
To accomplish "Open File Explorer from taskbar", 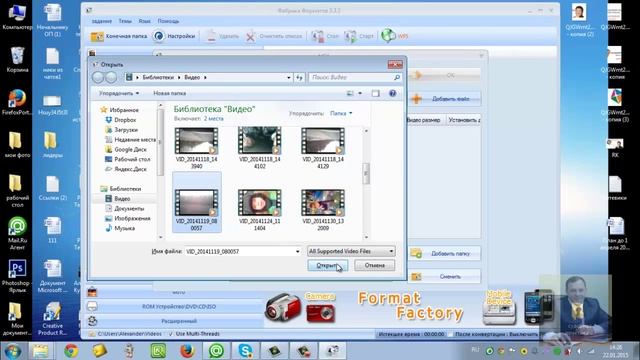I will [x=41, y=351].
